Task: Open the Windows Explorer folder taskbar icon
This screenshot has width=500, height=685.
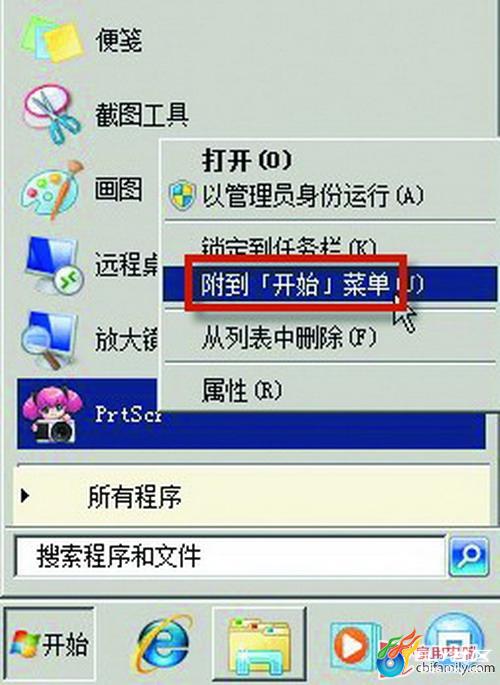Action: point(260,644)
